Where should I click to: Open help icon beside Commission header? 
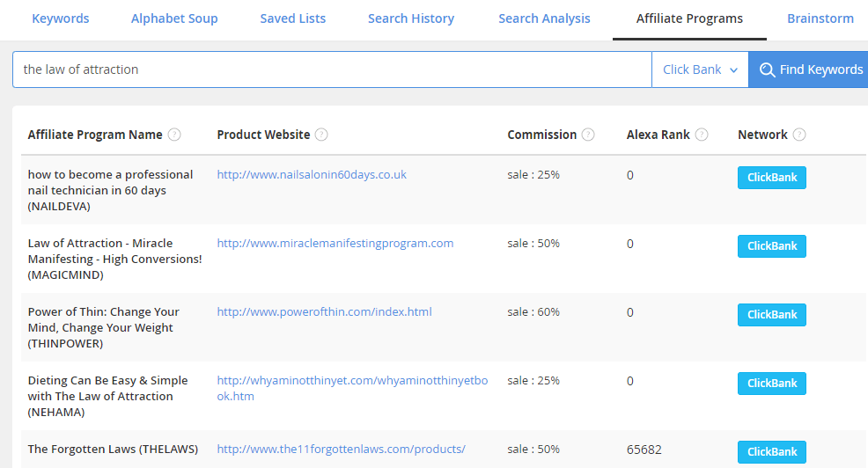click(x=588, y=135)
